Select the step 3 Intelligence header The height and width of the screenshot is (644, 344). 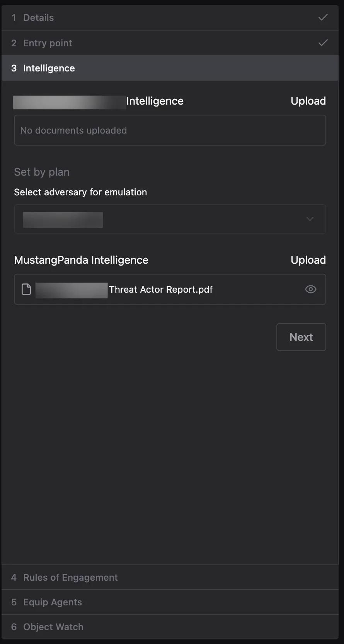pyautogui.click(x=170, y=68)
